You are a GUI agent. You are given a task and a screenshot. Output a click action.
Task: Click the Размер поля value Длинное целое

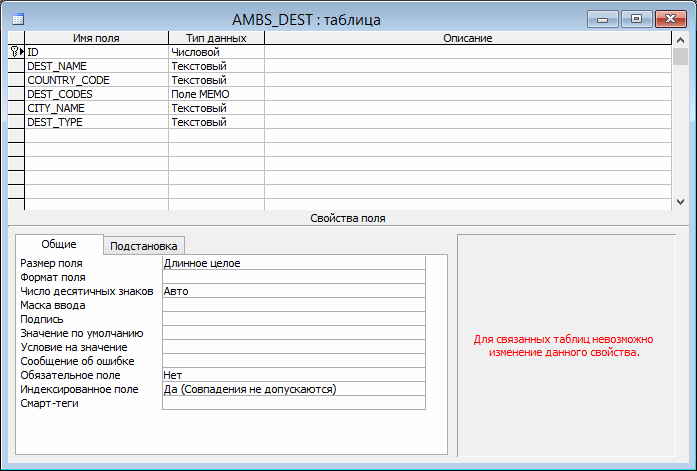(x=294, y=263)
